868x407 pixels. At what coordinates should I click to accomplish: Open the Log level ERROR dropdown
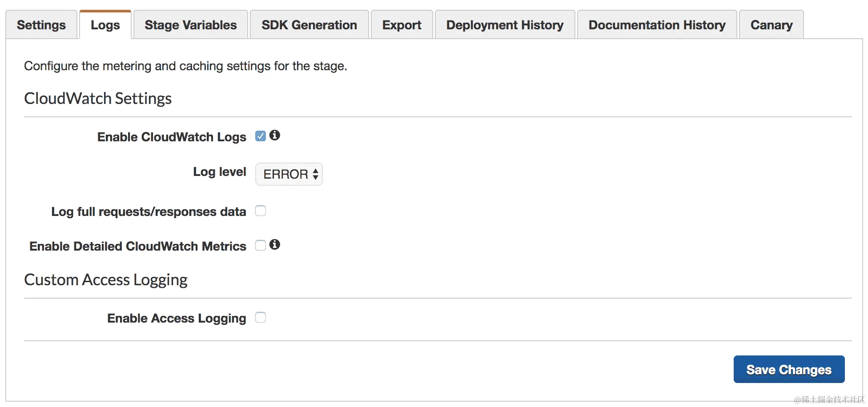(289, 174)
